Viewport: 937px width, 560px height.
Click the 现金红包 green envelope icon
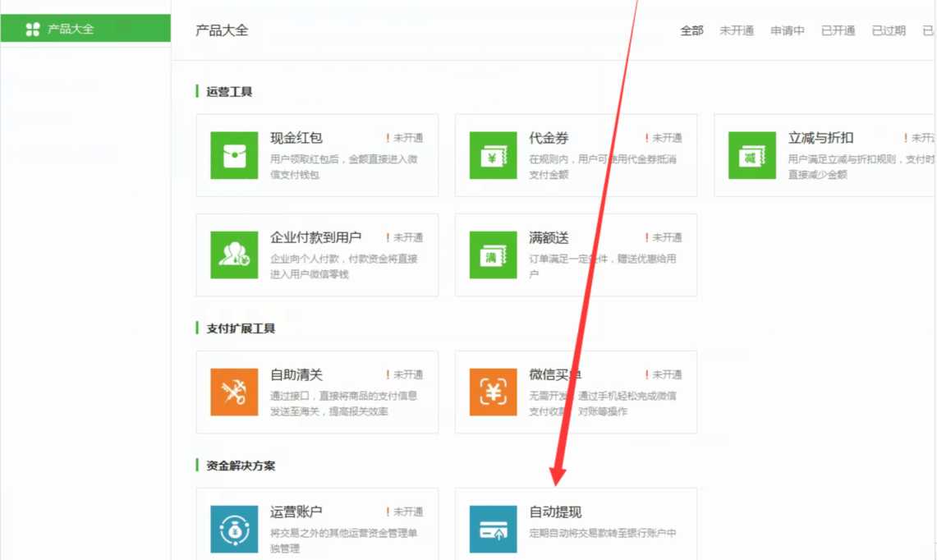click(234, 155)
